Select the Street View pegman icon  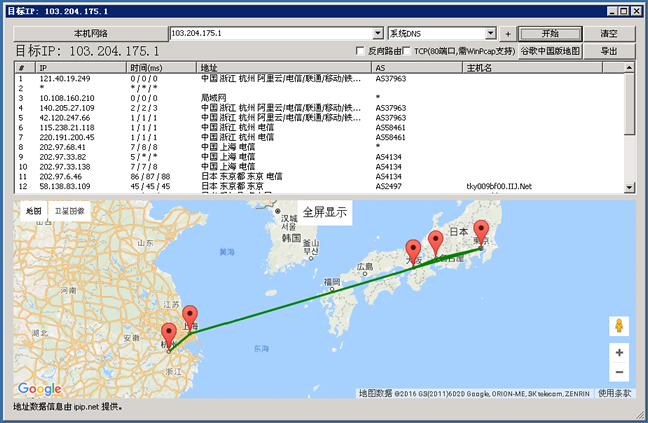coord(619,327)
